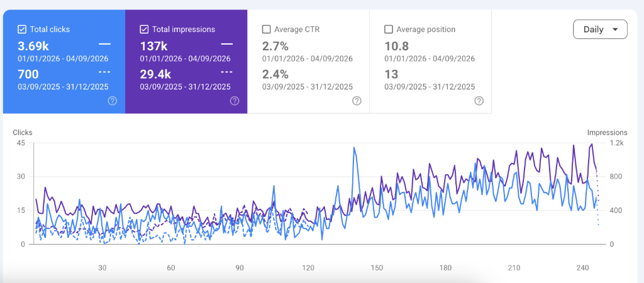This screenshot has width=644, height=283.
Task: Uncheck the Total clicks checkbox
Action: (x=22, y=29)
